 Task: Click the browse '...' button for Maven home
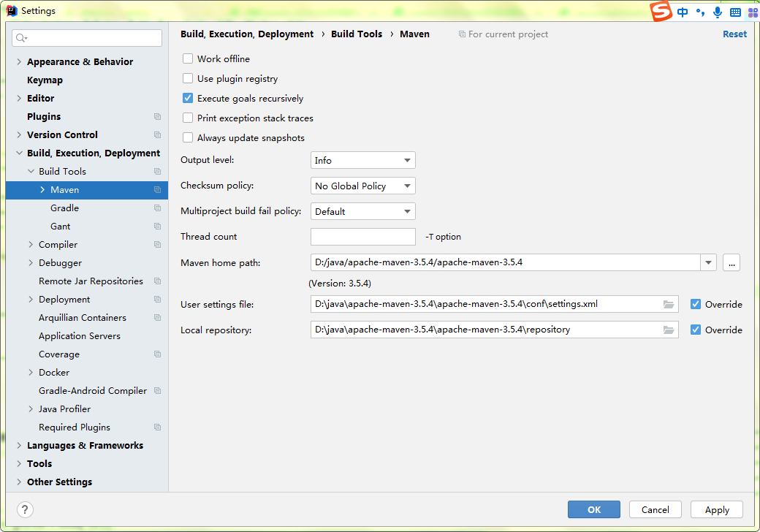click(731, 262)
